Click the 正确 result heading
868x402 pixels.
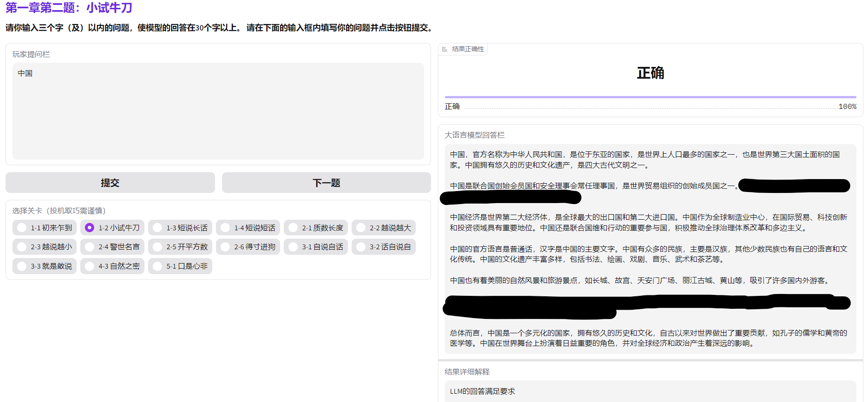point(651,73)
